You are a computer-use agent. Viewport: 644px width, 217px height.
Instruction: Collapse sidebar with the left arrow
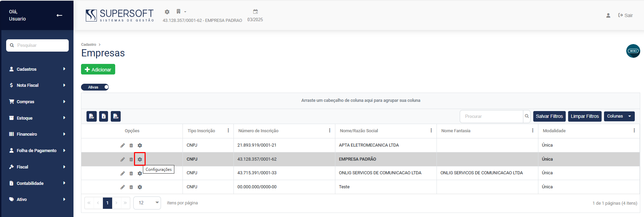click(x=59, y=15)
